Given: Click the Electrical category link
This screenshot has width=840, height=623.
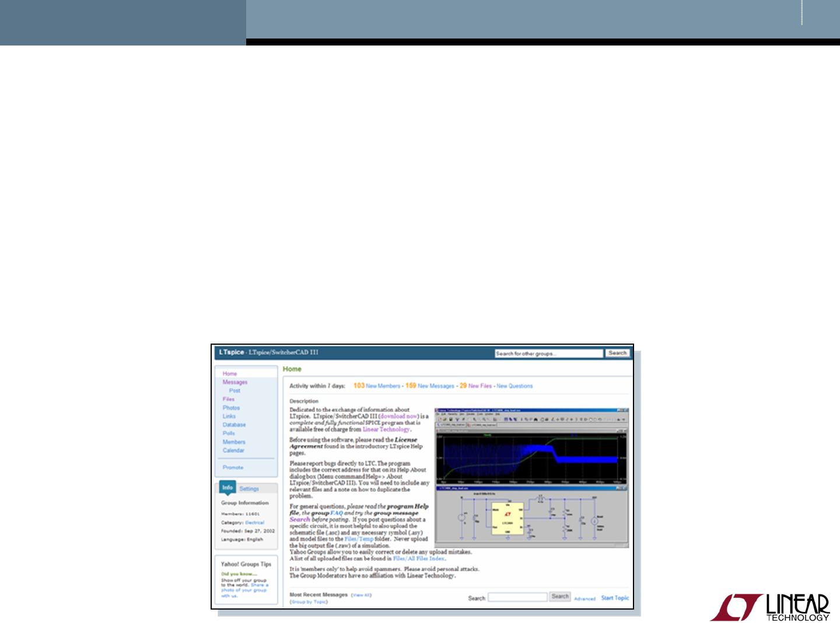Looking at the screenshot, I should [x=255, y=523].
